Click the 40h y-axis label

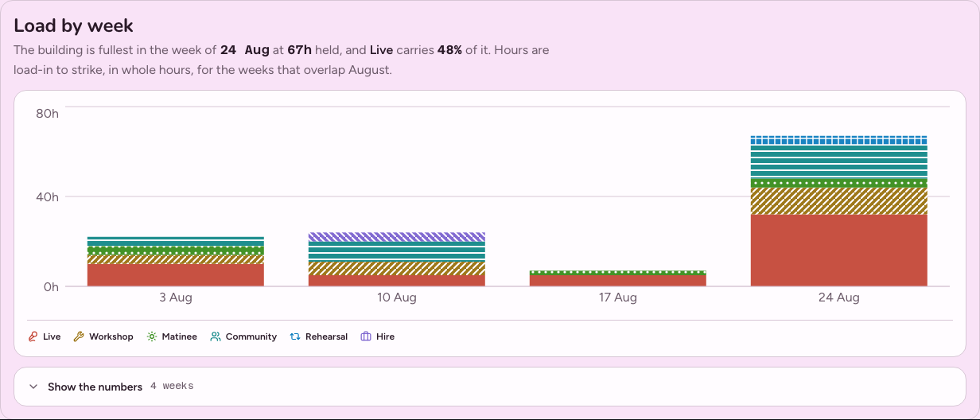[x=48, y=196]
